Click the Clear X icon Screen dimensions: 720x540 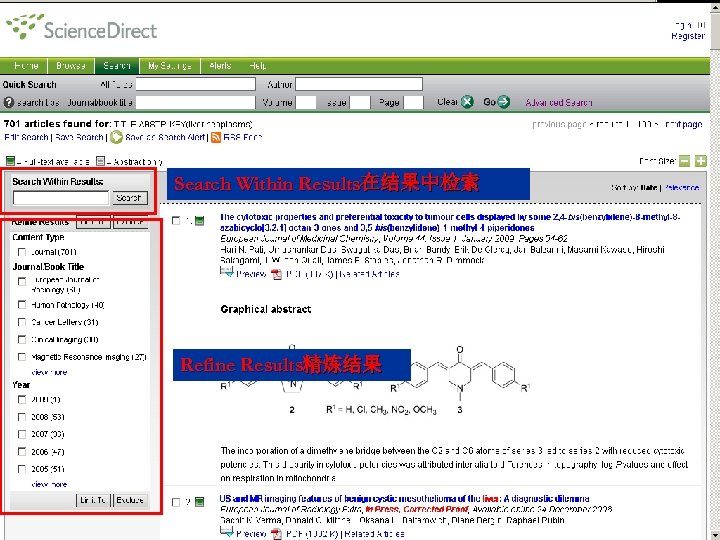coord(467,101)
